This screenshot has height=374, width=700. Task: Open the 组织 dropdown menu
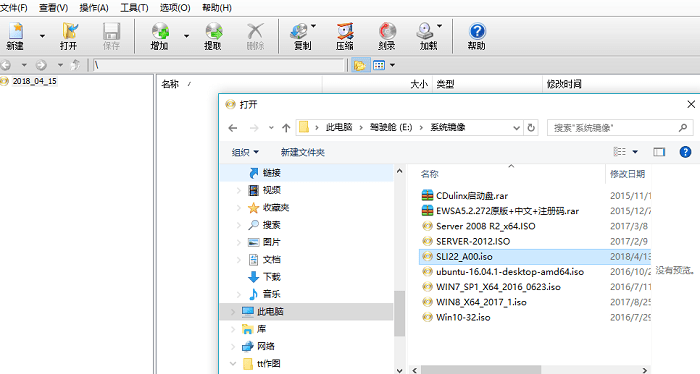(x=245, y=152)
